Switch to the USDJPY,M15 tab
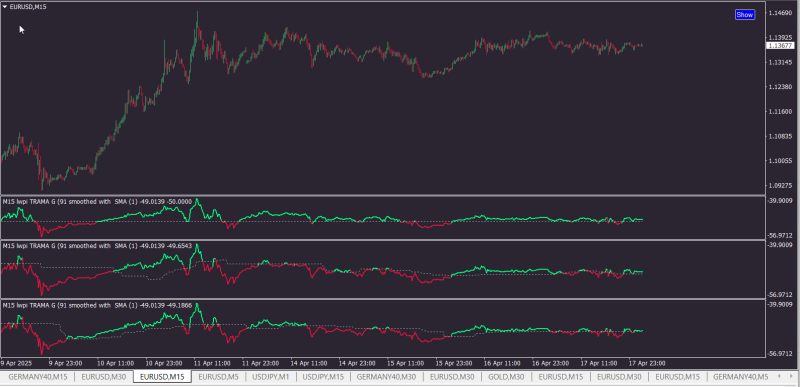 click(x=323, y=377)
